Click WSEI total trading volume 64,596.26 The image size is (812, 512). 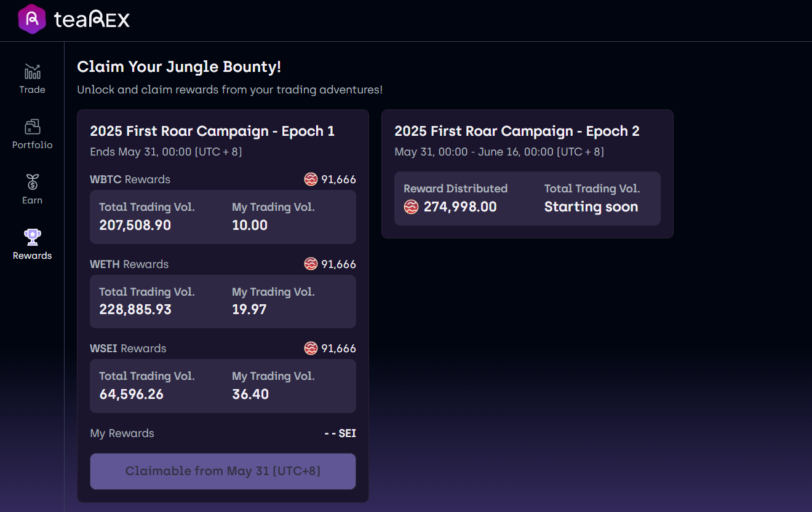[x=132, y=394]
